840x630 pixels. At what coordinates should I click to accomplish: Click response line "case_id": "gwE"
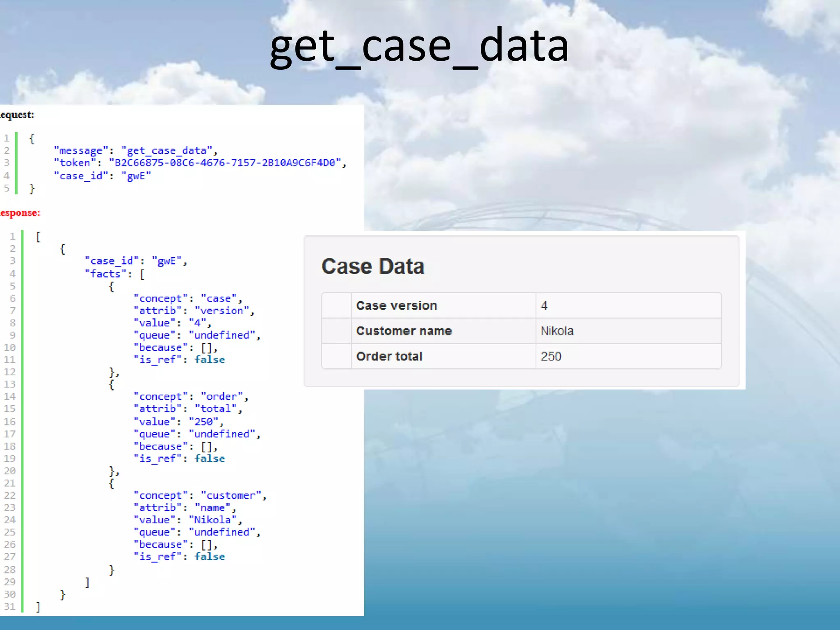pyautogui.click(x=136, y=261)
